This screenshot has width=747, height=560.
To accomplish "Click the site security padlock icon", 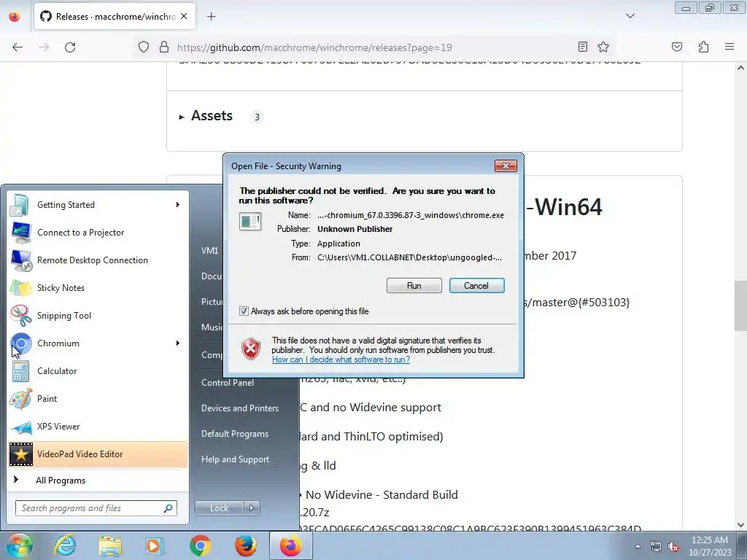I will [x=164, y=47].
